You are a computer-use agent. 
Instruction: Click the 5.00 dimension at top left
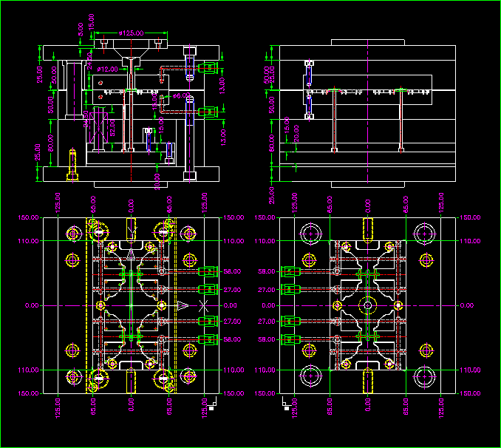81,29
